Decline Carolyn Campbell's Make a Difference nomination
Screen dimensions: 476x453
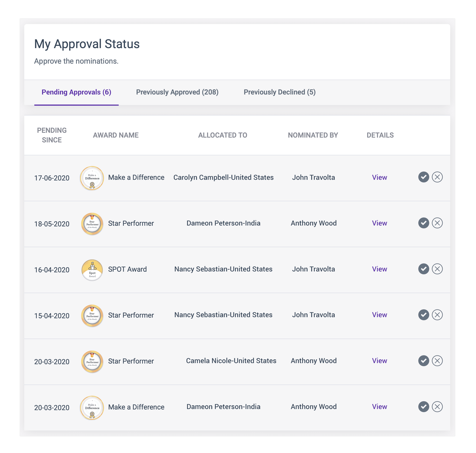(437, 177)
